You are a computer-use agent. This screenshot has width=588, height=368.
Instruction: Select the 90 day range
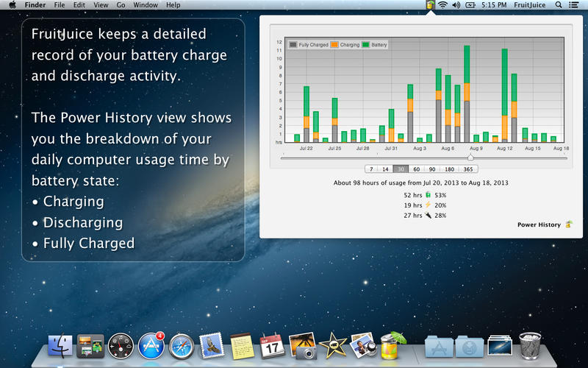coord(432,169)
